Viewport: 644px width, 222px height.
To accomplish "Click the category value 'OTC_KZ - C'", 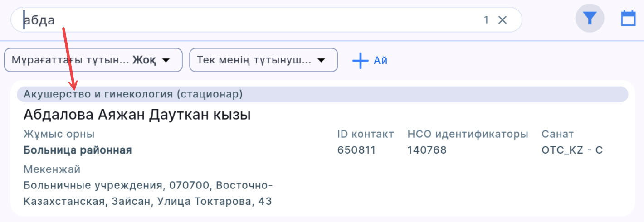I will 572,150.
